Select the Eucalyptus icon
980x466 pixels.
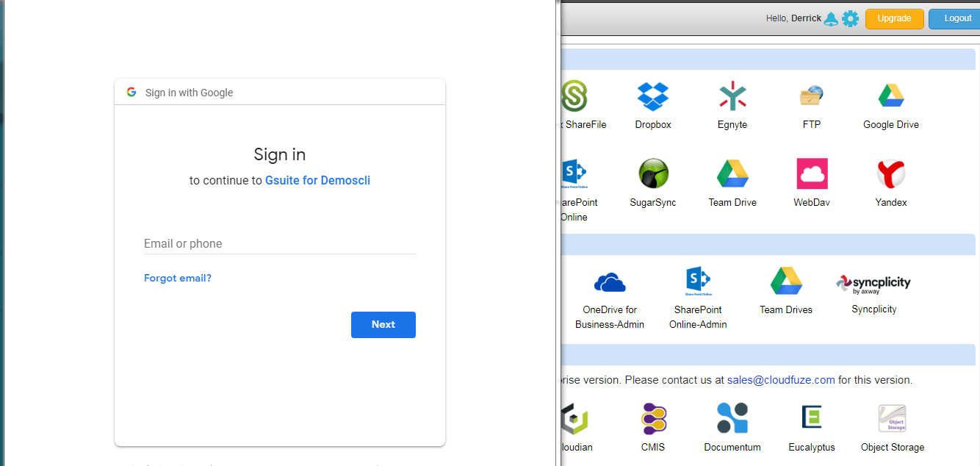point(812,417)
